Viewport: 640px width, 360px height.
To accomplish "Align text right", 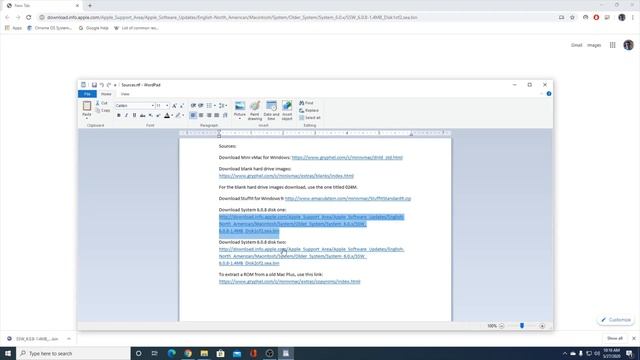I will (x=209, y=116).
